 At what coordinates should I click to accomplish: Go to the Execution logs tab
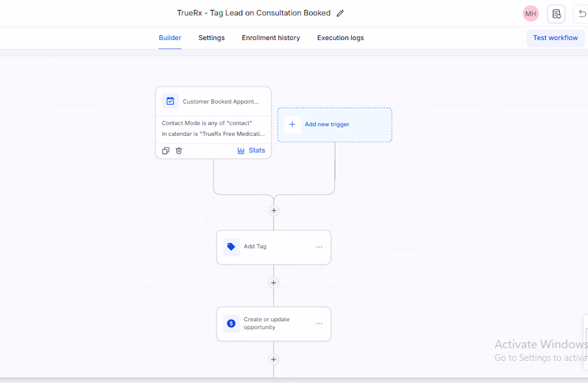pyautogui.click(x=340, y=38)
